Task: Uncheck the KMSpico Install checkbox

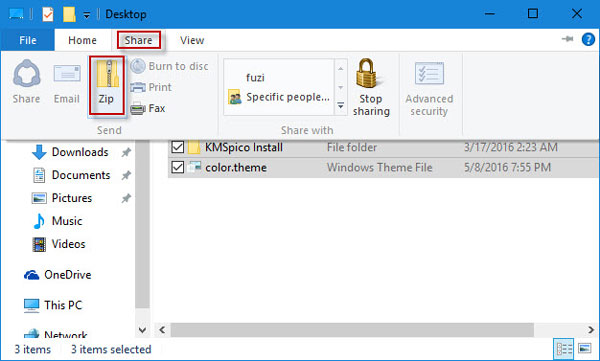Action: [x=178, y=147]
